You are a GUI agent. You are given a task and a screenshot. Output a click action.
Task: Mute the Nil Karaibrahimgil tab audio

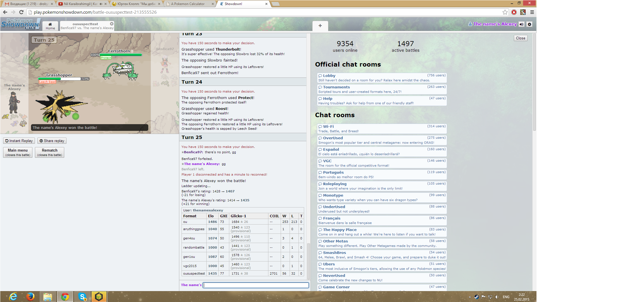click(101, 4)
